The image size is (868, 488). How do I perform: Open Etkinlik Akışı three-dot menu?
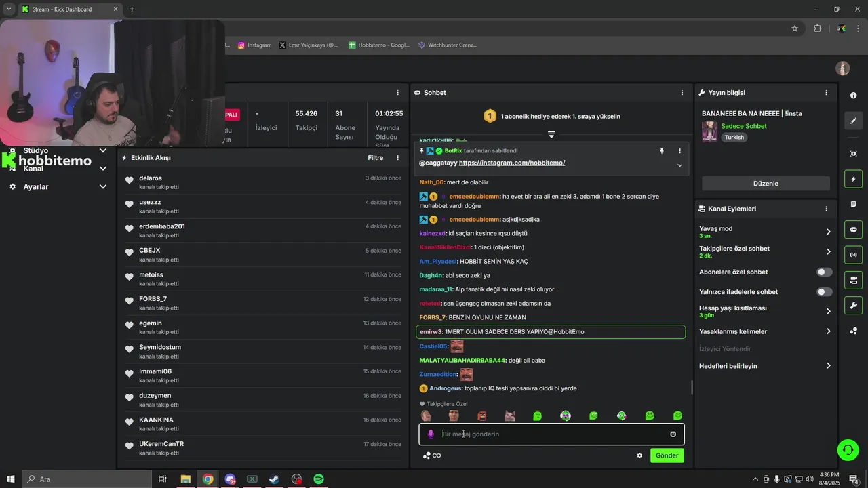coord(398,158)
